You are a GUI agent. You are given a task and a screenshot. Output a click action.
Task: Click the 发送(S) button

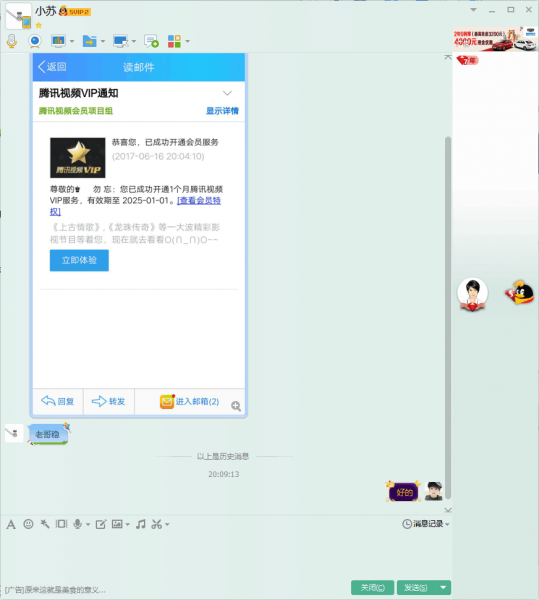(x=415, y=587)
